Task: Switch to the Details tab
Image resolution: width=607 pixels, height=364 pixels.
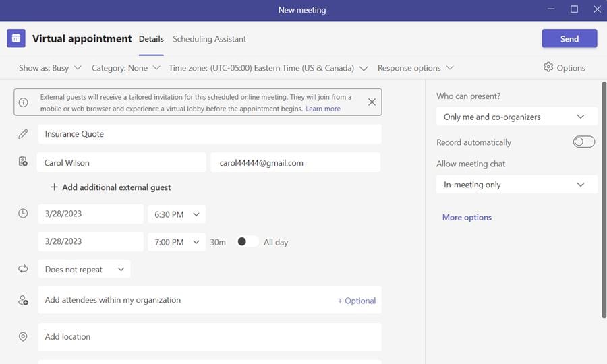Action: pyautogui.click(x=151, y=39)
